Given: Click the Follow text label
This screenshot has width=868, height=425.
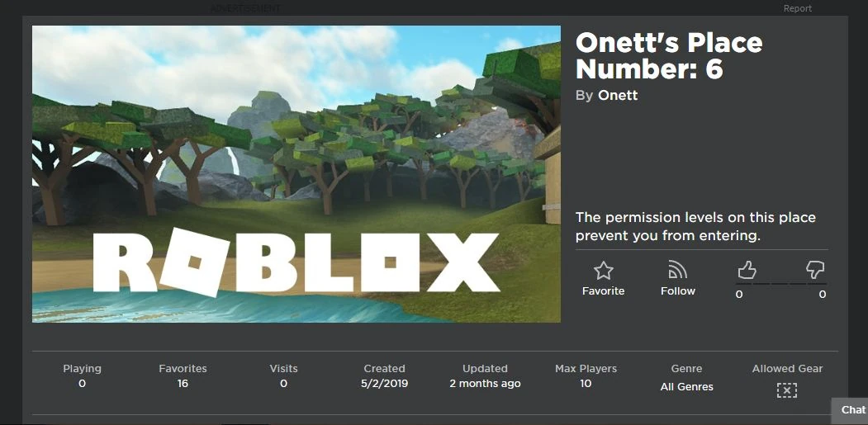Looking at the screenshot, I should tap(677, 291).
